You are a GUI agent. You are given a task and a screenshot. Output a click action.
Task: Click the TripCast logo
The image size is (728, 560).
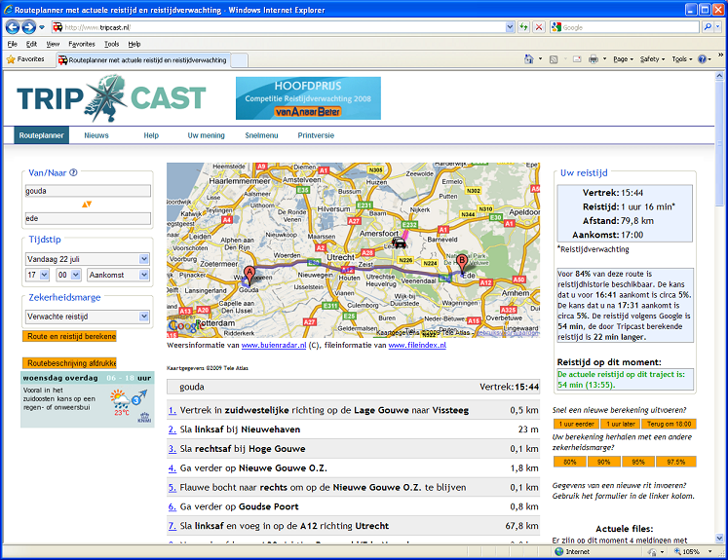coord(111,98)
